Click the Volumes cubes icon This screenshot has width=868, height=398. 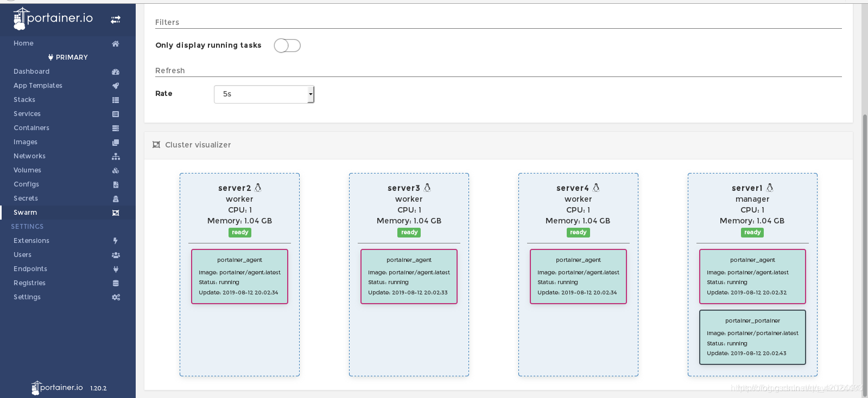point(116,170)
